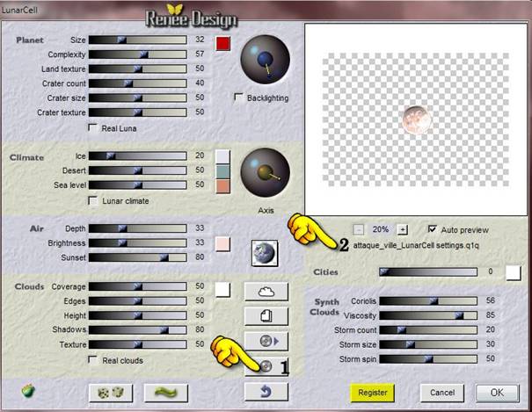
Task: Click the orange Sea level color swatch
Action: coord(222,186)
